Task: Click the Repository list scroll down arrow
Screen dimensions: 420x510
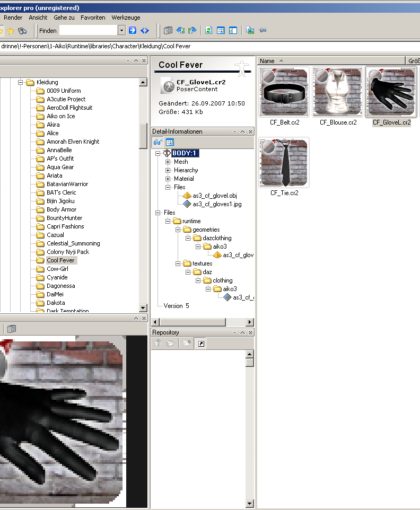Action: 250,504
